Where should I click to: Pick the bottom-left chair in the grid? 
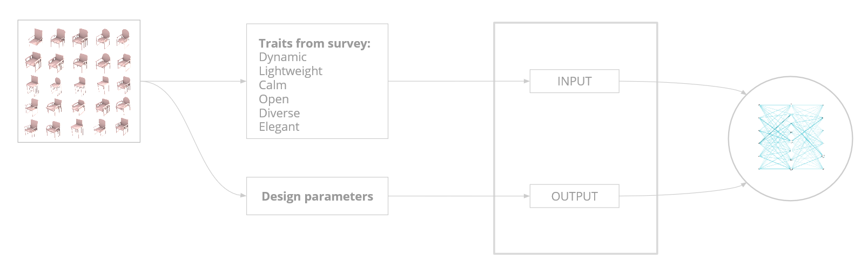(x=32, y=128)
